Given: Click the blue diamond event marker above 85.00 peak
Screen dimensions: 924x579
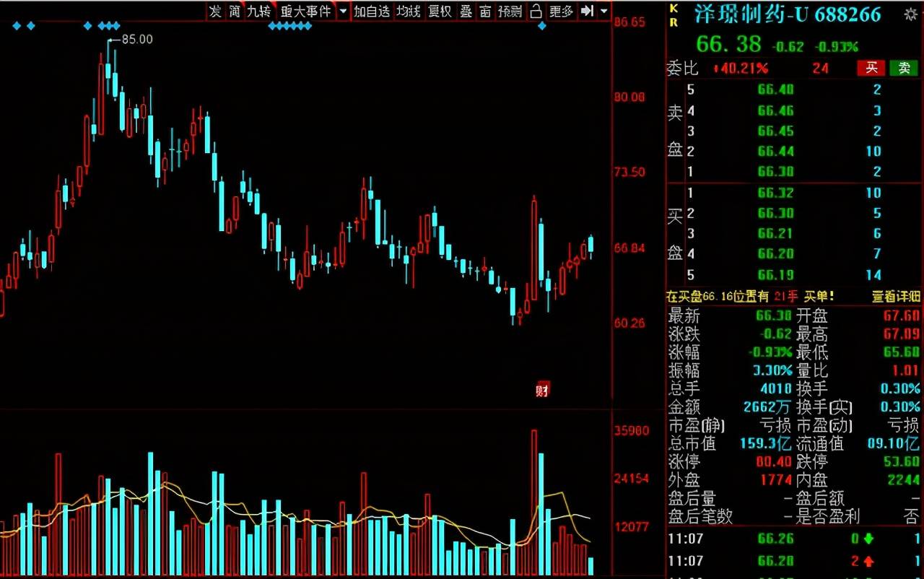Looking at the screenshot, I should point(109,26).
